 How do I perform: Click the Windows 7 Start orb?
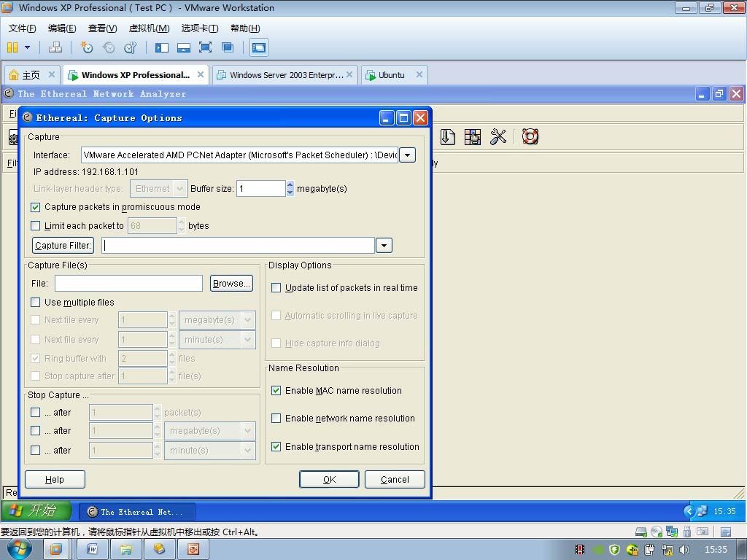pyautogui.click(x=20, y=548)
